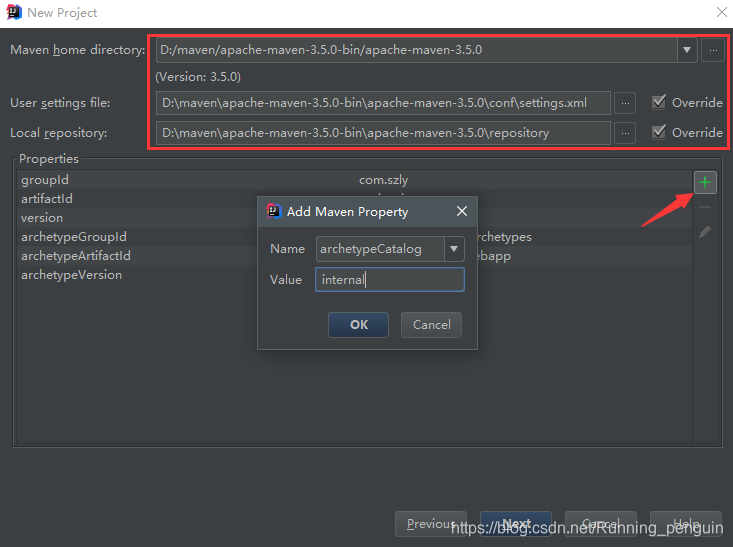Viewport: 733px width, 547px height.
Task: Click the User settings file path field
Action: coord(383,103)
